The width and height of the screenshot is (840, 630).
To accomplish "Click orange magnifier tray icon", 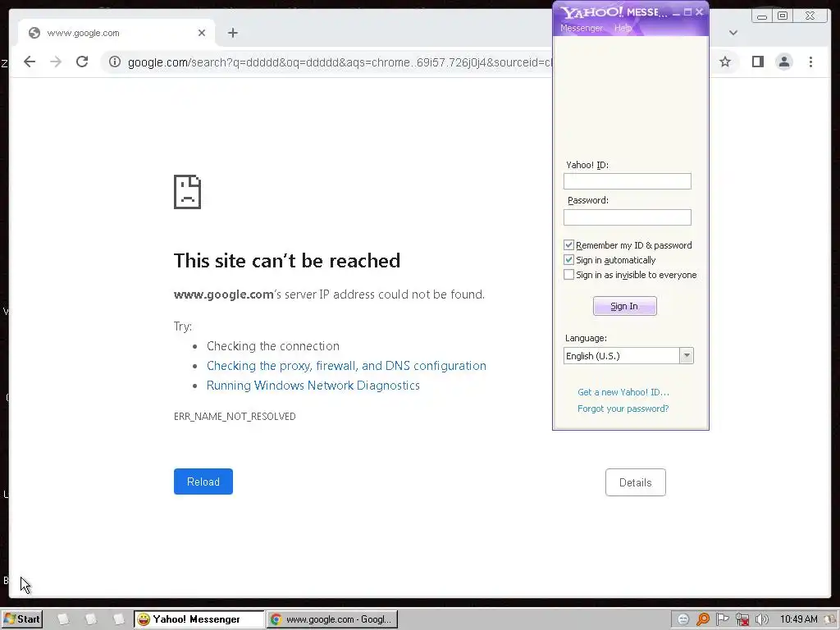I will [x=703, y=619].
